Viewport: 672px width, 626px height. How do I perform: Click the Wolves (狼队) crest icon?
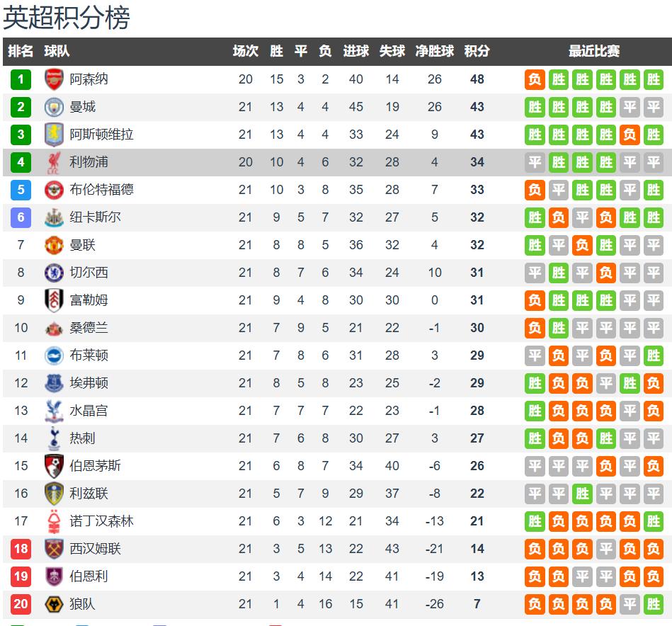pos(54,604)
